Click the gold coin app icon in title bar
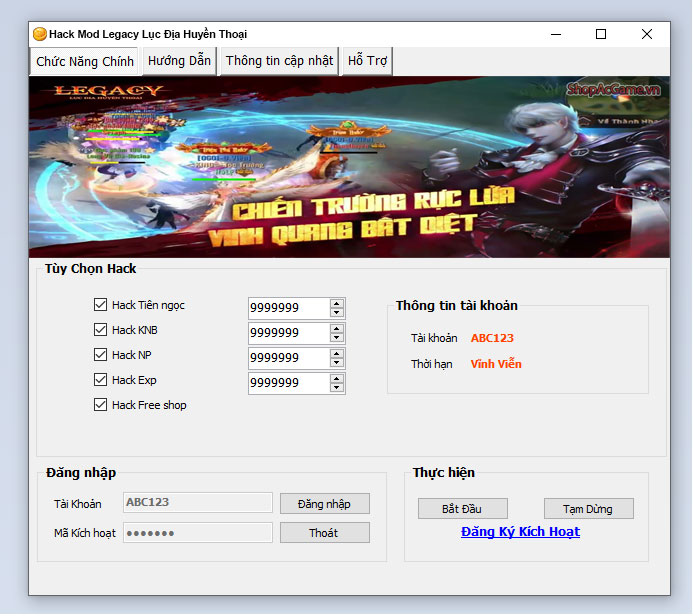This screenshot has height=616, width=693. 40,34
